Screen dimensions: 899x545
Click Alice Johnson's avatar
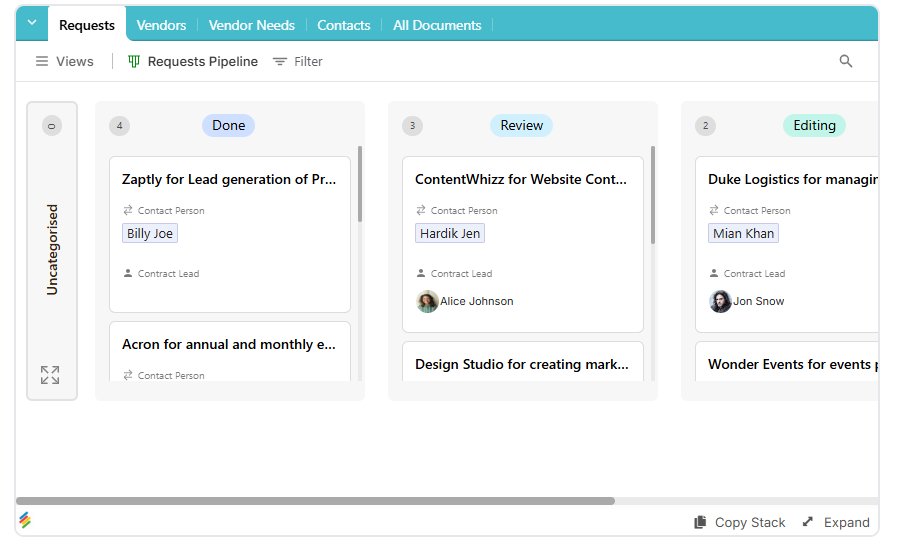(427, 301)
